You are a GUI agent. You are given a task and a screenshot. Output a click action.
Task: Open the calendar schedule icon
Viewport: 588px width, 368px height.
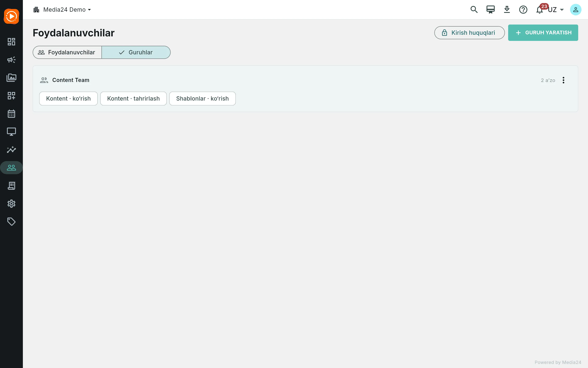[11, 114]
